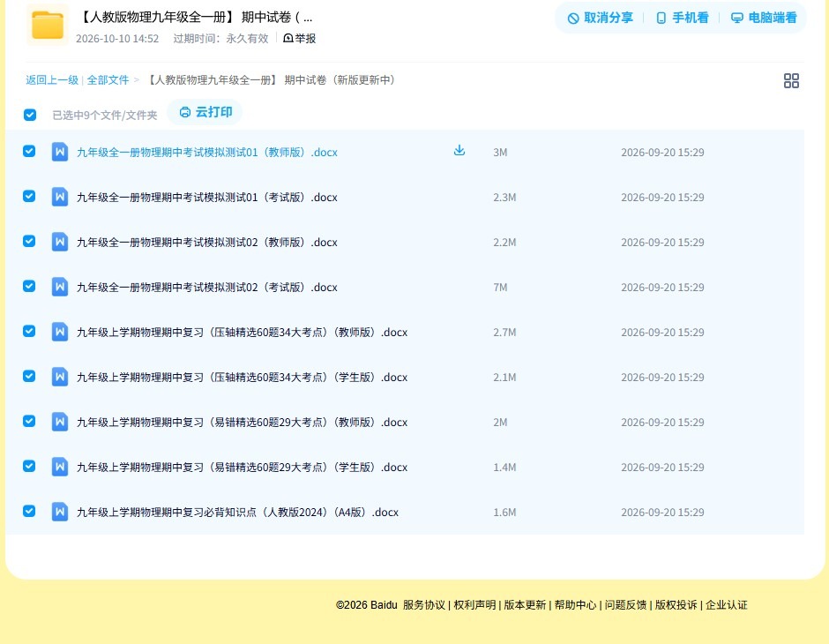Click Word icon of 模拟测试02(考试版).docx
Image resolution: width=829 pixels, height=644 pixels.
pos(60,287)
